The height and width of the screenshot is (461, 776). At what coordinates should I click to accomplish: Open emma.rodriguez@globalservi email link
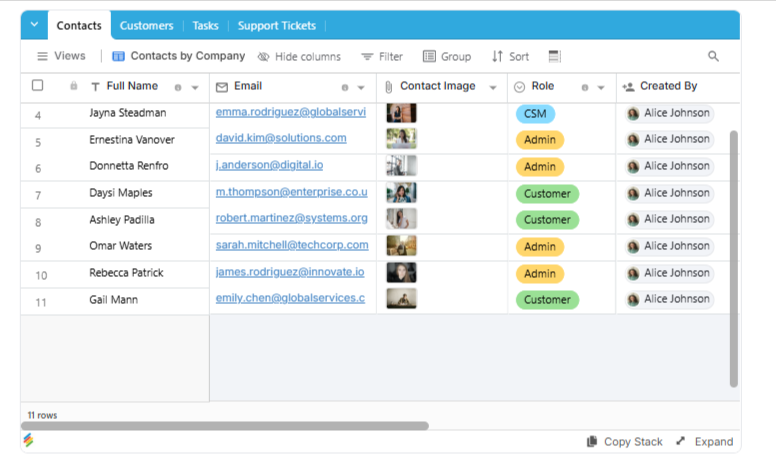pos(291,112)
